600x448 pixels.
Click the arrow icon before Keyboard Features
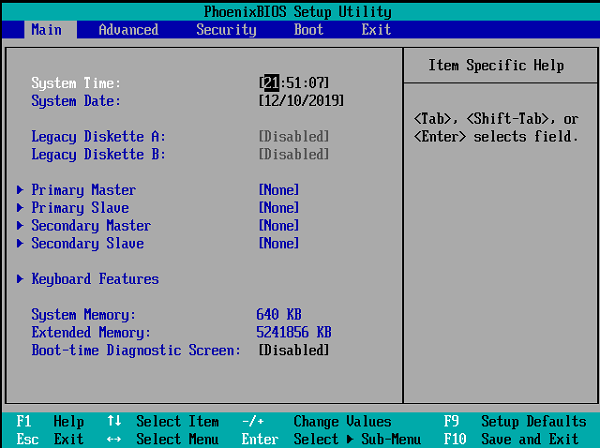tap(21, 279)
